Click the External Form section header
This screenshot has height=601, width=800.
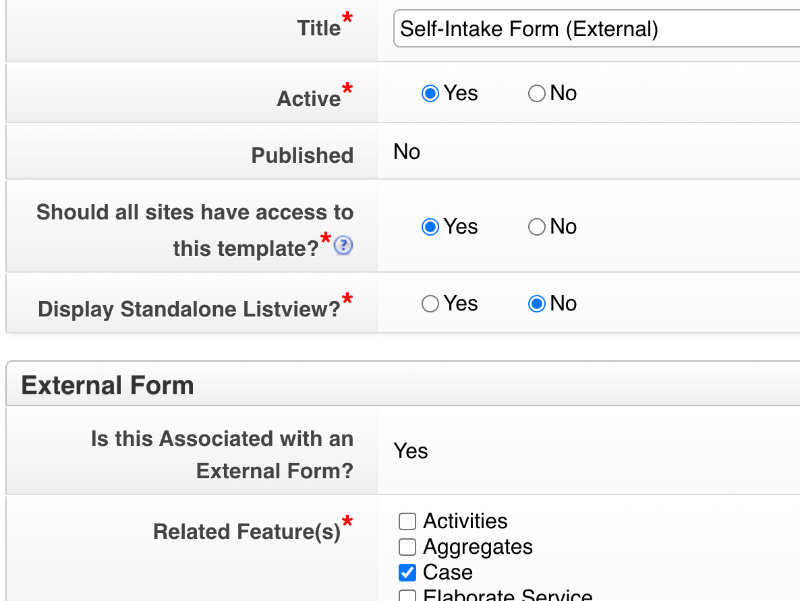[x=107, y=384]
